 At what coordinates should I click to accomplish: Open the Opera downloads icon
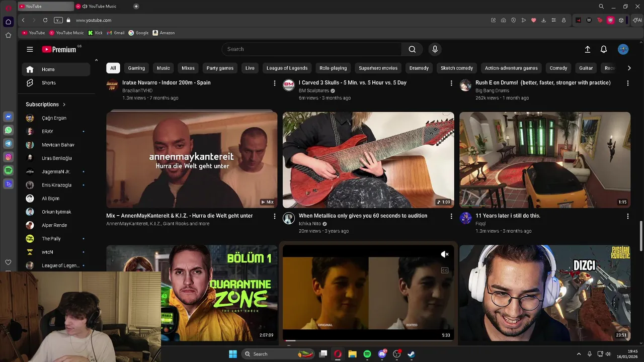(544, 20)
